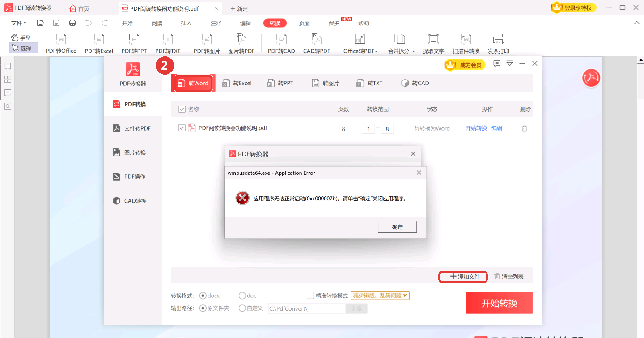Delete the file row using trash icon
The height and width of the screenshot is (338, 644).
coord(525,128)
